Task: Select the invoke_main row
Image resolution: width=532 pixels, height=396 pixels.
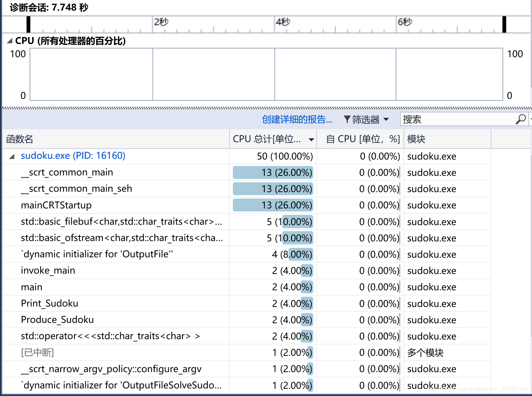Action: [x=246, y=271]
